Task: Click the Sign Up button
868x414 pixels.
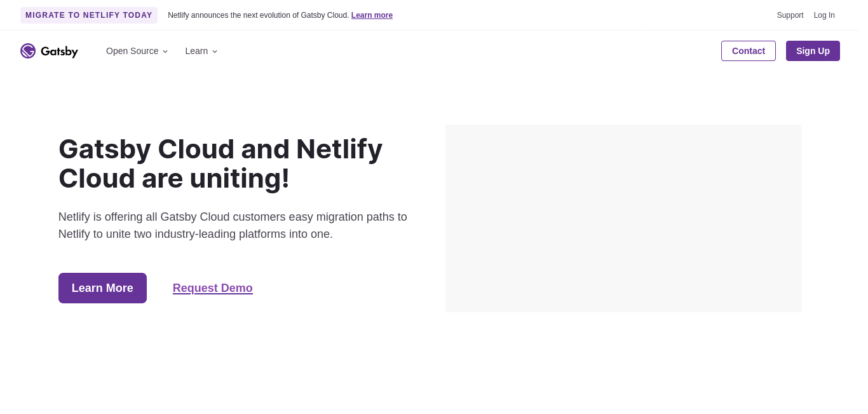Action: click(x=813, y=51)
